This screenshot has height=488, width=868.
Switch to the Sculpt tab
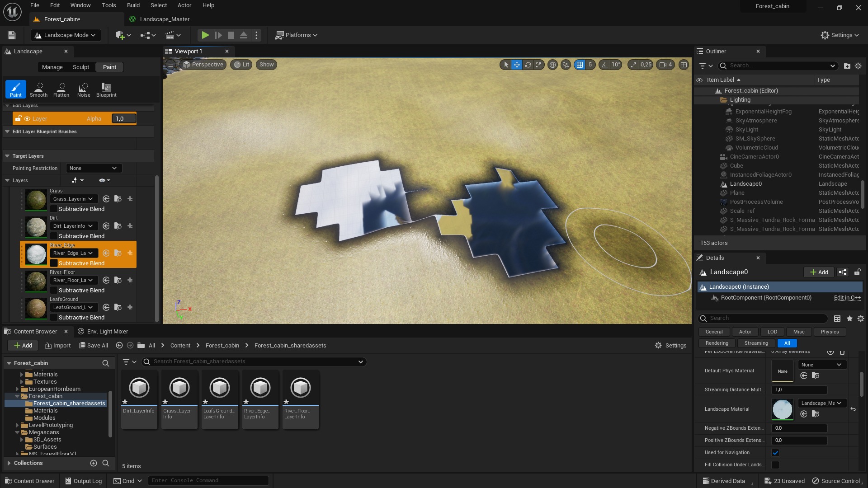click(x=81, y=67)
